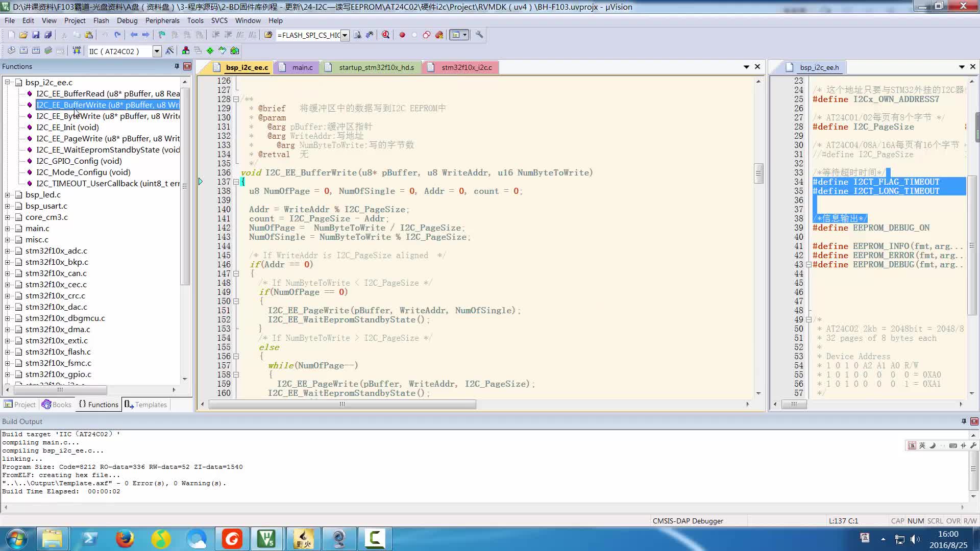Rebuild all target files icon
The height and width of the screenshot is (551, 980).
(x=36, y=51)
